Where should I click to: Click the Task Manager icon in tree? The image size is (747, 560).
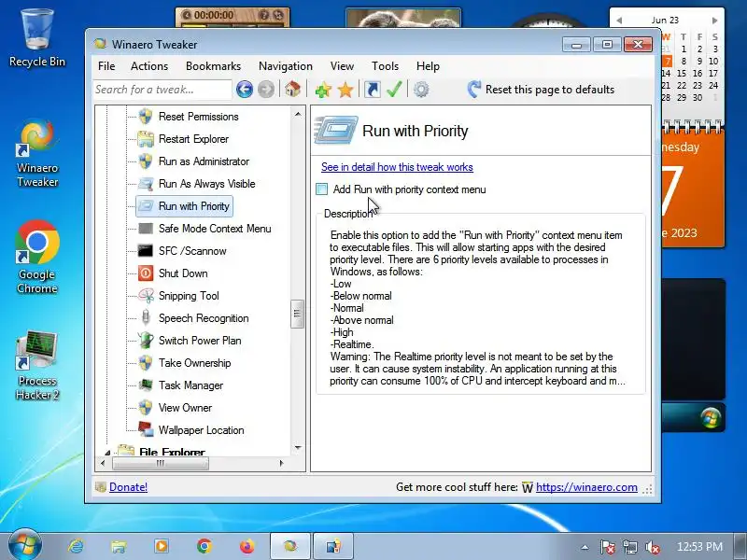click(x=146, y=385)
